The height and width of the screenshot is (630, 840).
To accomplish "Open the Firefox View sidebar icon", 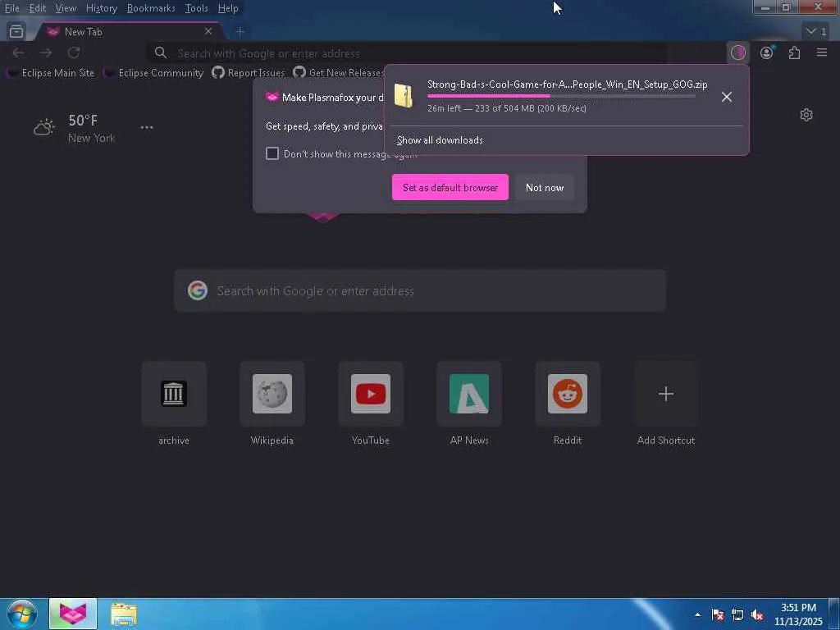I will pyautogui.click(x=16, y=32).
